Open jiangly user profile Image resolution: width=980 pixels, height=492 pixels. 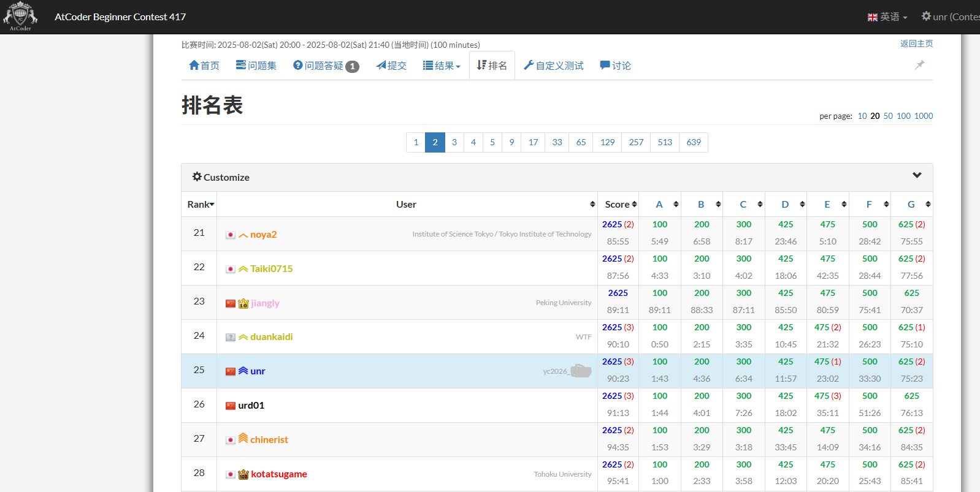tap(265, 303)
